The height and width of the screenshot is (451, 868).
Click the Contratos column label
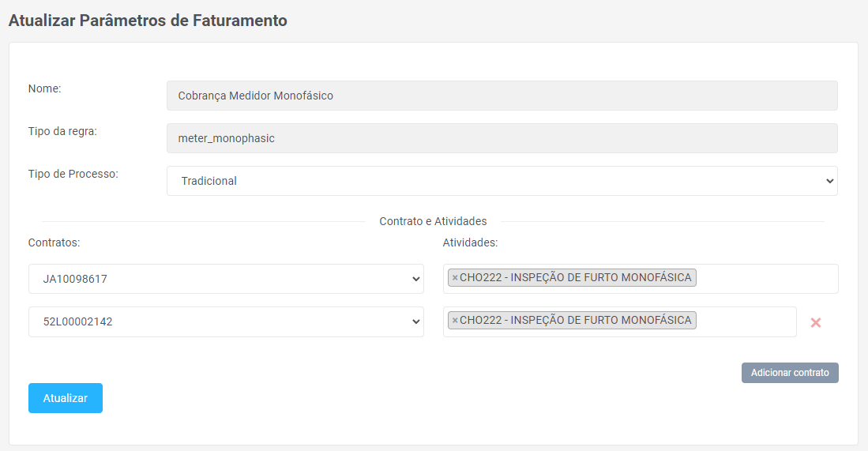(x=54, y=242)
